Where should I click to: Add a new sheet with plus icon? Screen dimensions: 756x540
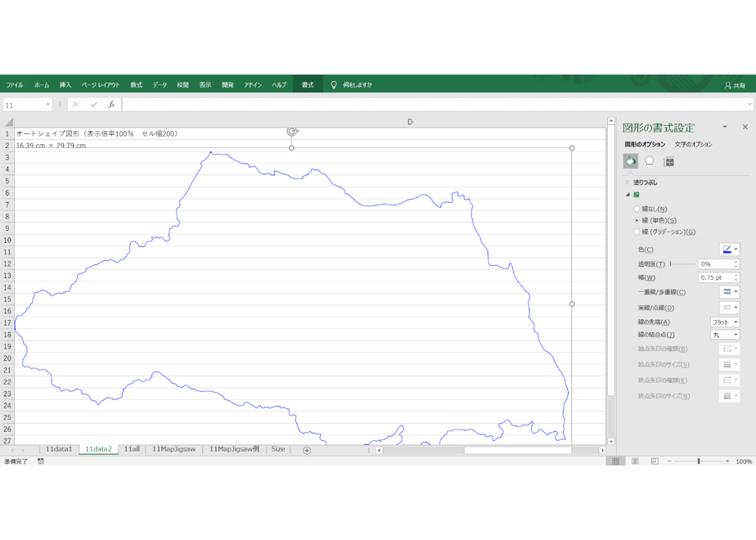307,450
